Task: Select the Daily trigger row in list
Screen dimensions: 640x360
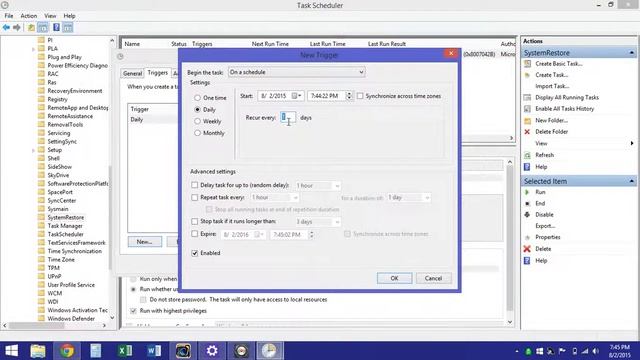Action: (153, 120)
